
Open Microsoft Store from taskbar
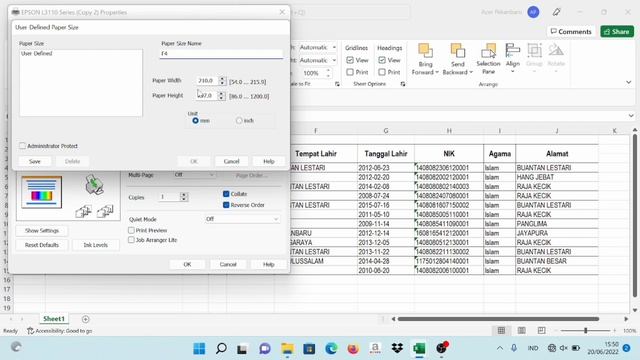309,349
